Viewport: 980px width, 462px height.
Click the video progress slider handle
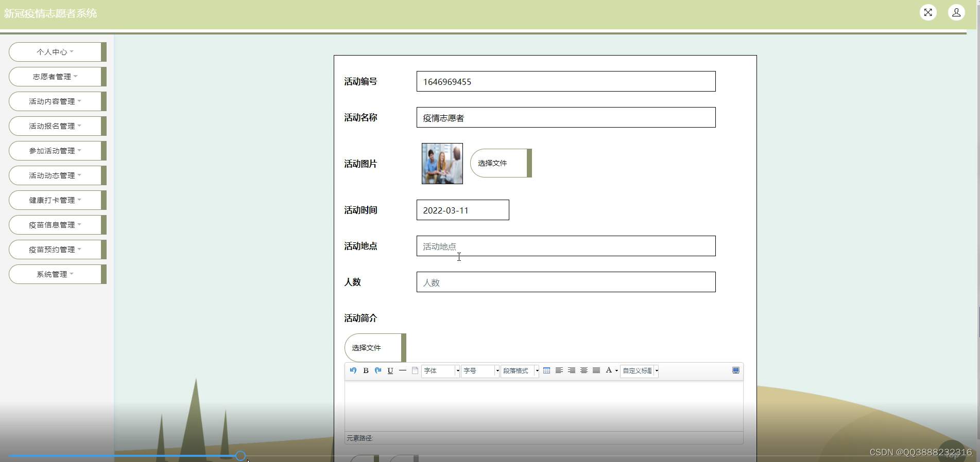pos(240,456)
